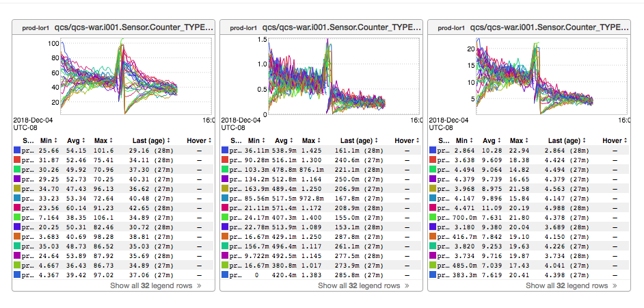644x308 pixels.
Task: Sort the right panel legend by Min
Action: [464, 140]
